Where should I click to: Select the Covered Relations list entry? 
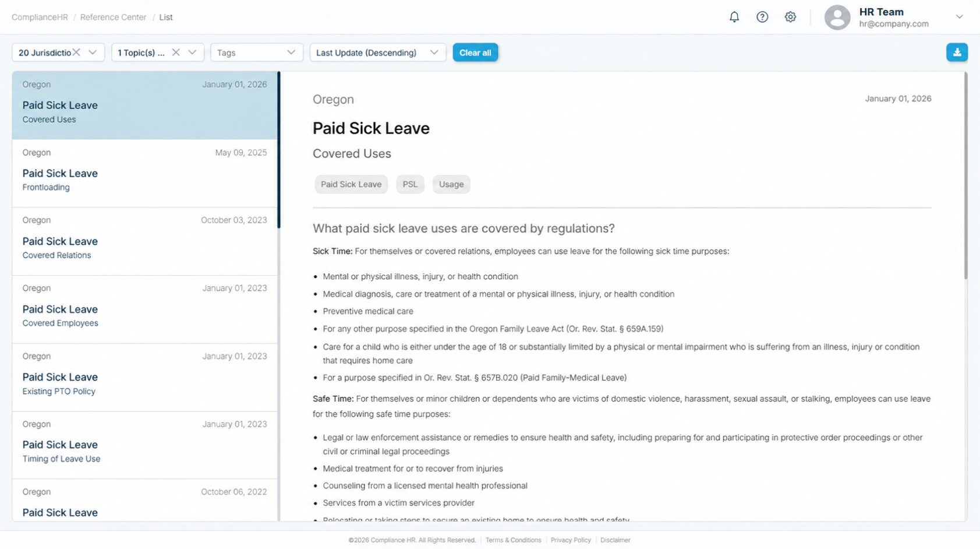click(x=144, y=241)
